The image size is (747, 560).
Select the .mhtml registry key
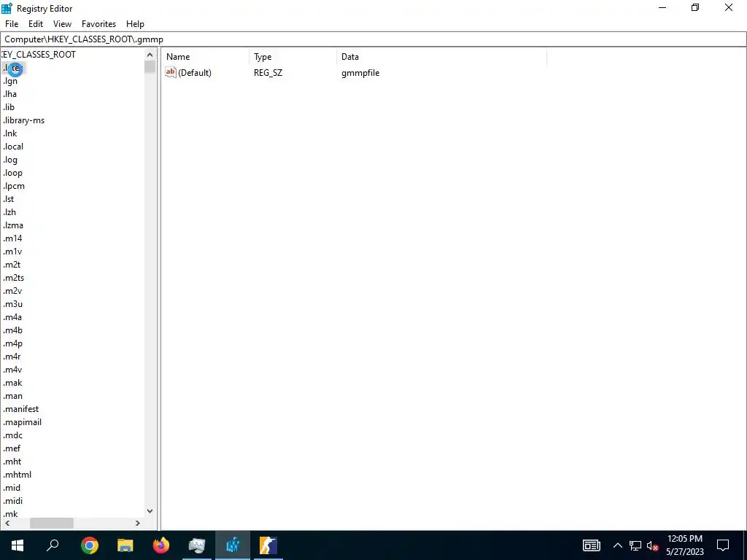pyautogui.click(x=17, y=475)
